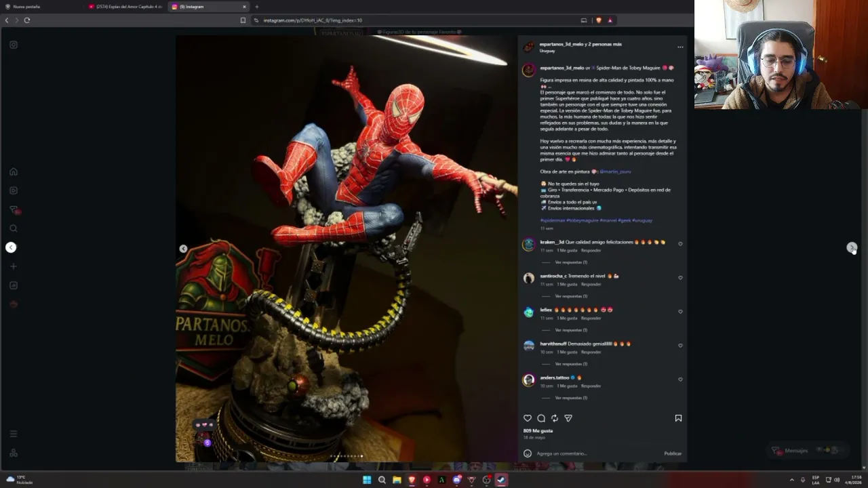The image size is (868, 488).
Task: Open the @martin_piuru mention link
Action: [x=616, y=171]
